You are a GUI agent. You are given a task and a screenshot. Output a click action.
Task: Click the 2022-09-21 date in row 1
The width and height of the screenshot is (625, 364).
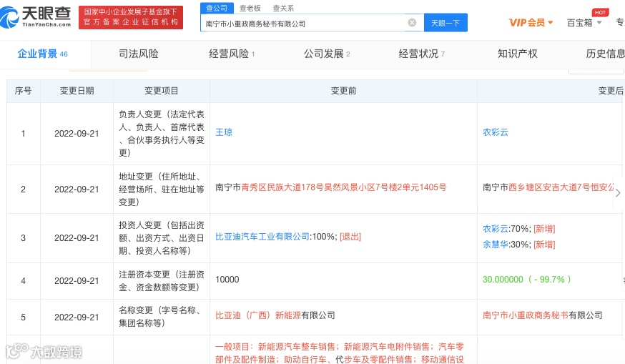77,134
